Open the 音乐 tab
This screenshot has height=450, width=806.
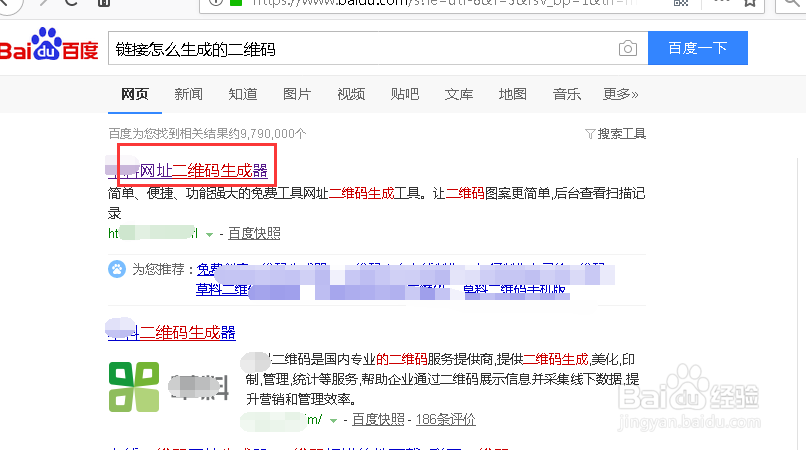pyautogui.click(x=567, y=94)
